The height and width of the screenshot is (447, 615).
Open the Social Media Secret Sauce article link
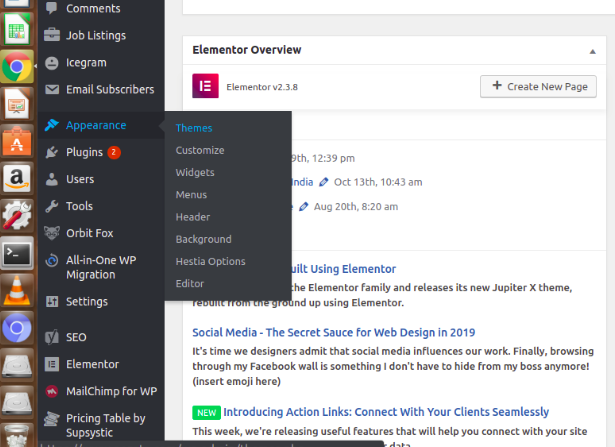pyautogui.click(x=333, y=333)
